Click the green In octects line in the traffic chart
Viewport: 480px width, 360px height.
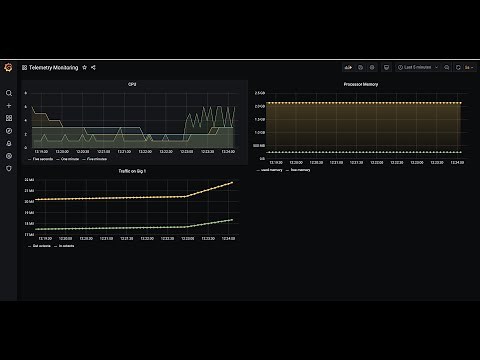[x=133, y=228]
